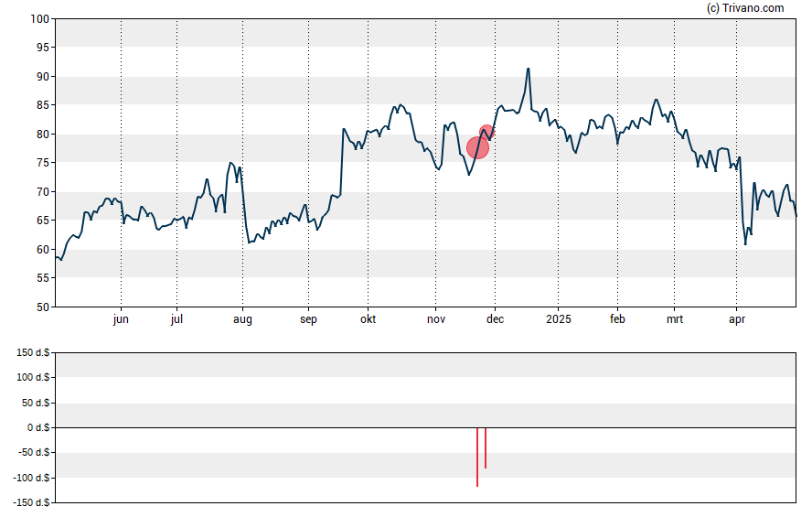812x517 pixels.
Task: Click the '150 d.$' axis label
Action: click(x=33, y=353)
